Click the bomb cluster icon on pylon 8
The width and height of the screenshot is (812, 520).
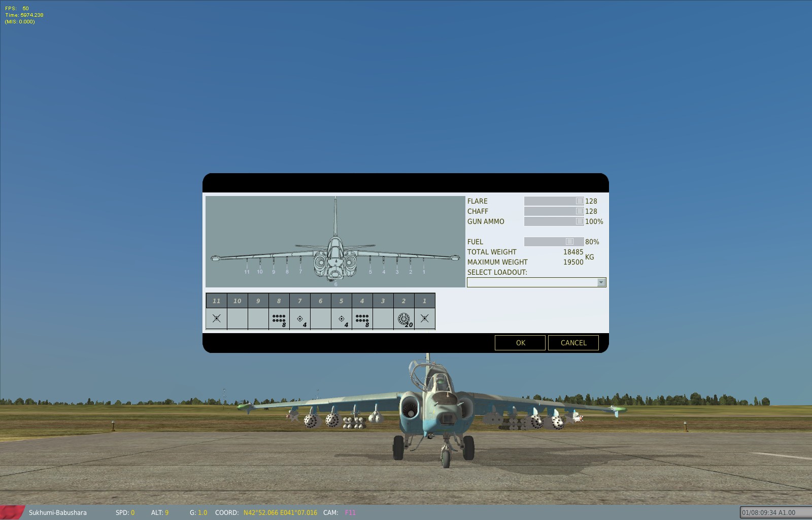pos(279,319)
